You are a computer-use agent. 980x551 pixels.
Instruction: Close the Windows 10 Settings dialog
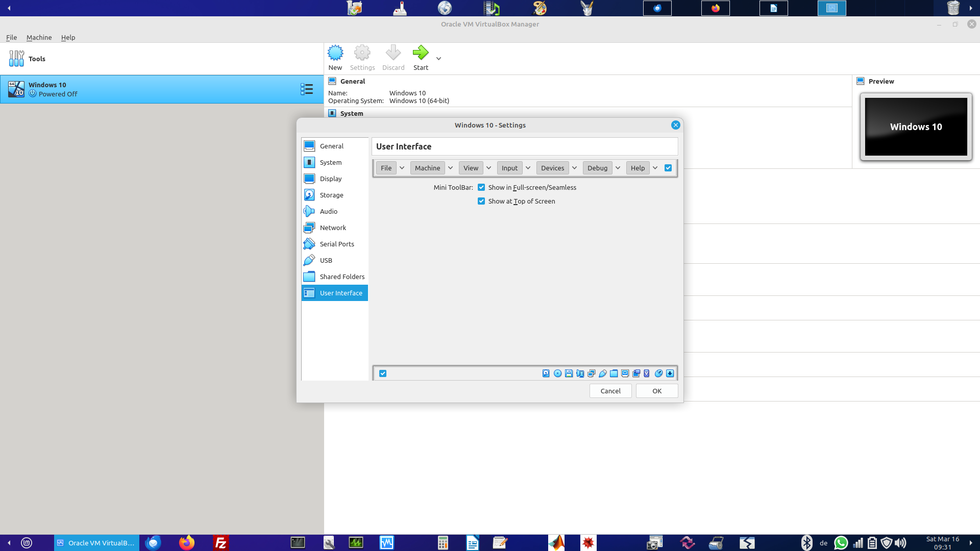[x=675, y=125]
